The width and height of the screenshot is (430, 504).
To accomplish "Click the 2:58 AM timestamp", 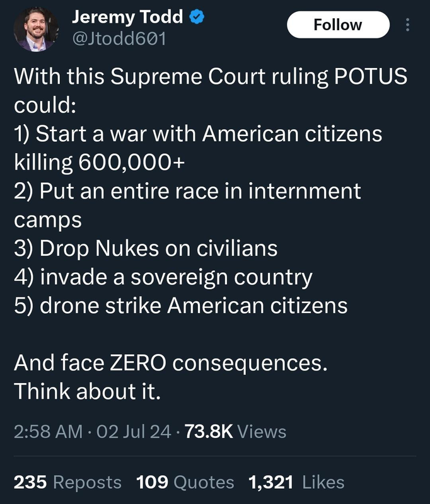I will [49, 432].
